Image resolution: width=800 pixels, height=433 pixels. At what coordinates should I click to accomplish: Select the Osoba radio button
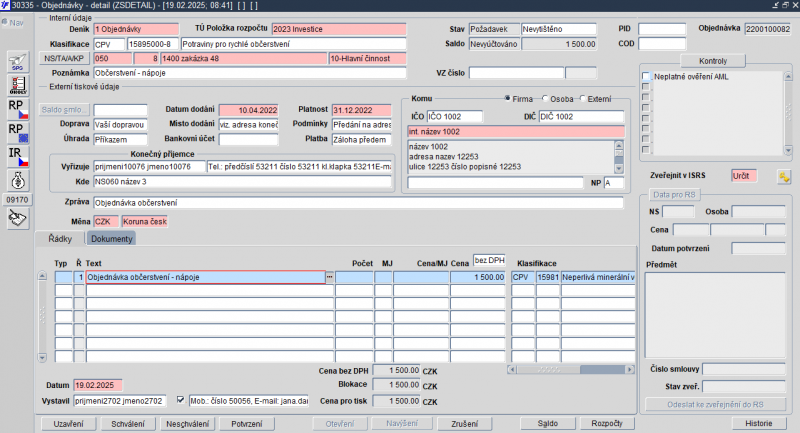[545, 98]
